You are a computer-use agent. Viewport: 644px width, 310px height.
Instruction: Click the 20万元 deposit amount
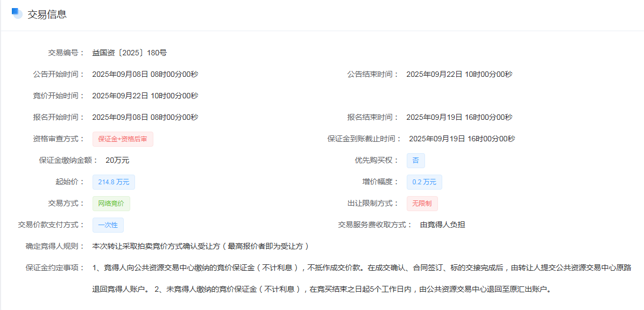117,160
